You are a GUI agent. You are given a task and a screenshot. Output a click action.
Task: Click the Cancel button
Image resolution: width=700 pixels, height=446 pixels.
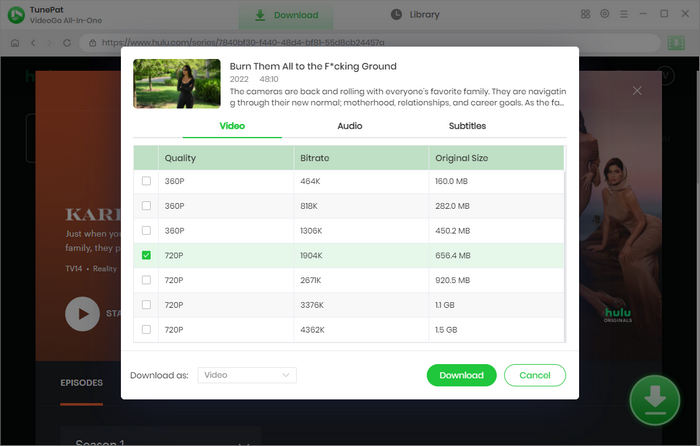pos(535,375)
